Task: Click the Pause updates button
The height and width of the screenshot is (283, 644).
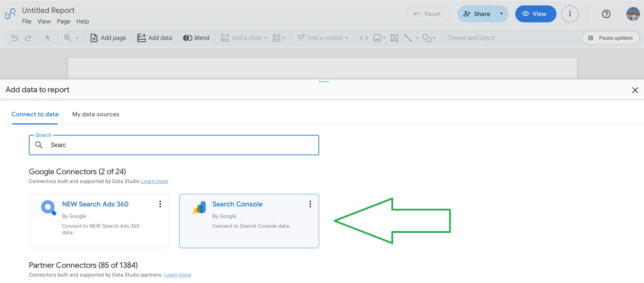Action: point(611,38)
